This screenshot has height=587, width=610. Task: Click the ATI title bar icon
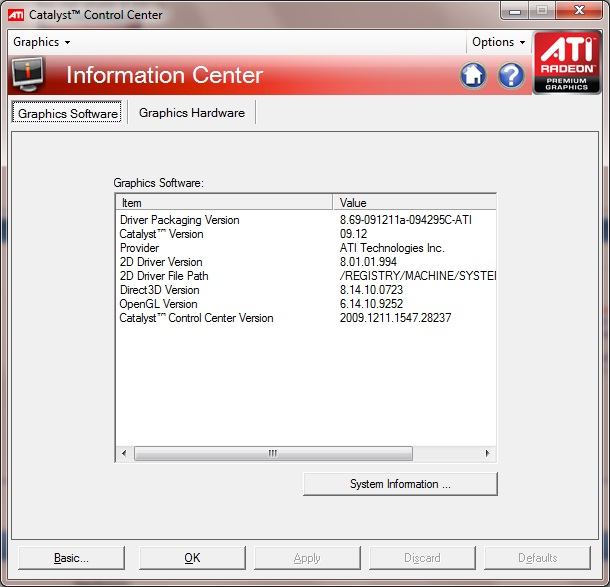tap(16, 15)
